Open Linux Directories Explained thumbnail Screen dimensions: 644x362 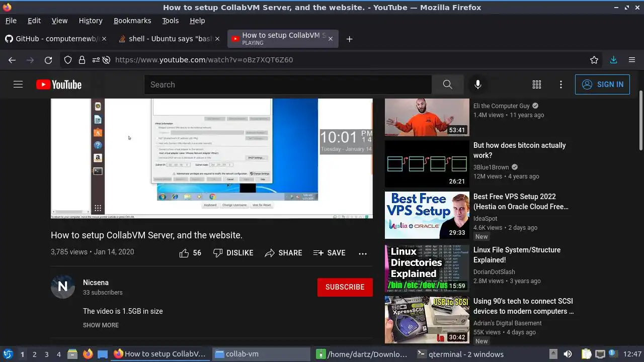[x=427, y=268]
